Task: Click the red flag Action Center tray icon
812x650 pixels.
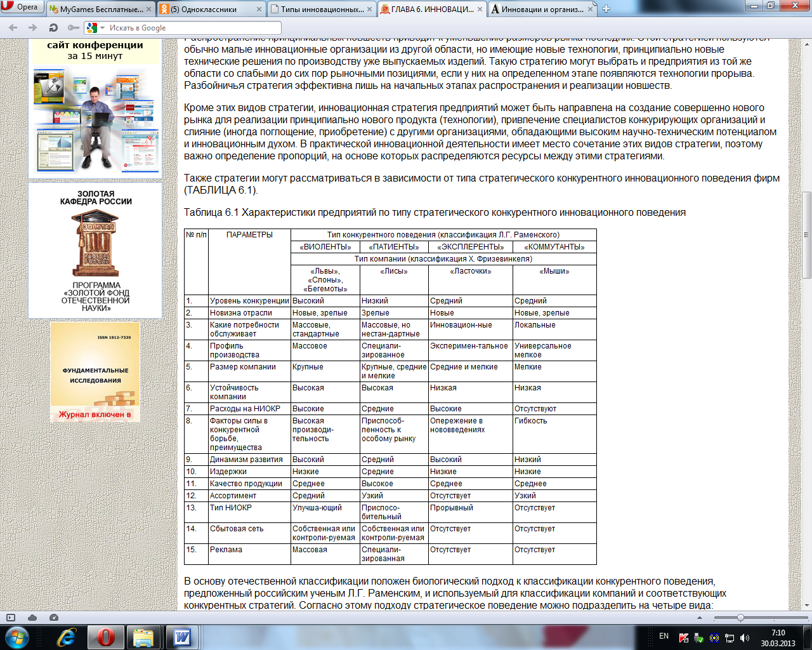Action: [x=684, y=638]
